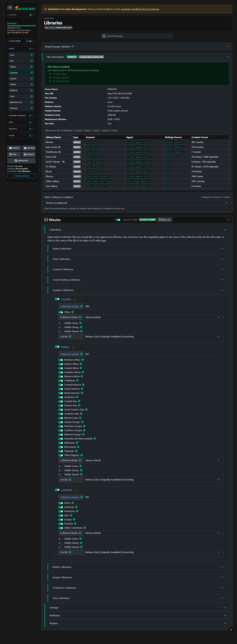Click the film strip icon beside Movies heading
Viewport: 237px width, 644px height.
click(x=46, y=220)
